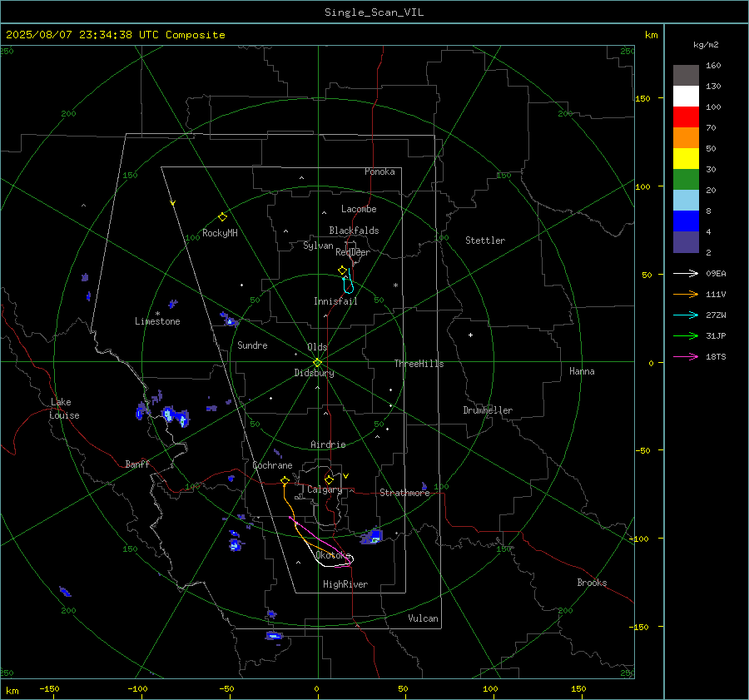
Task: Click the storm cell east of Lake Louise
Action: (176, 415)
